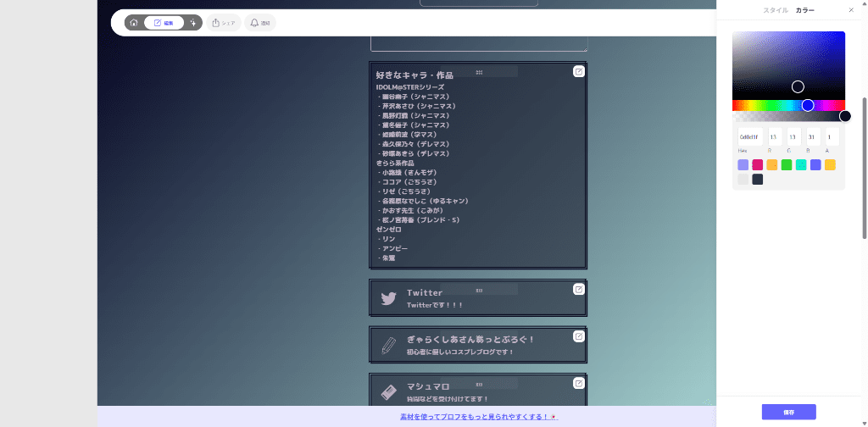Click the Twitter bird icon
Screen dimensions: 868x427
388,298
